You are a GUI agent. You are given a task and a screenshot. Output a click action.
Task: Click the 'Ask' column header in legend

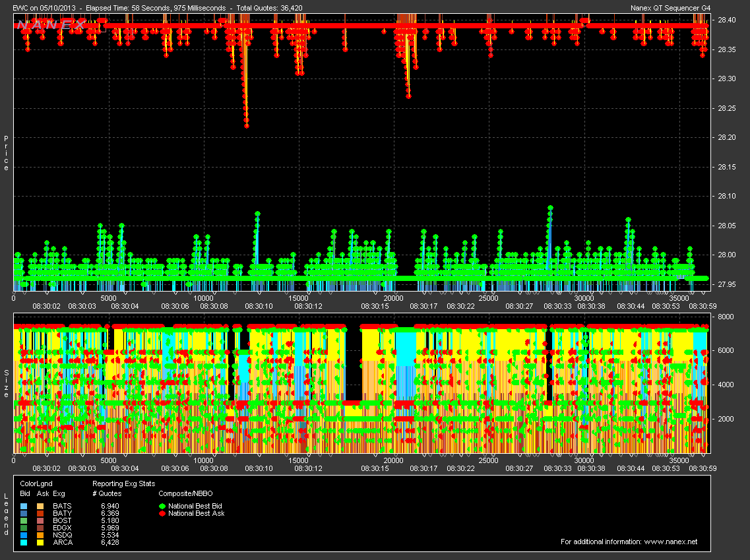click(x=43, y=493)
